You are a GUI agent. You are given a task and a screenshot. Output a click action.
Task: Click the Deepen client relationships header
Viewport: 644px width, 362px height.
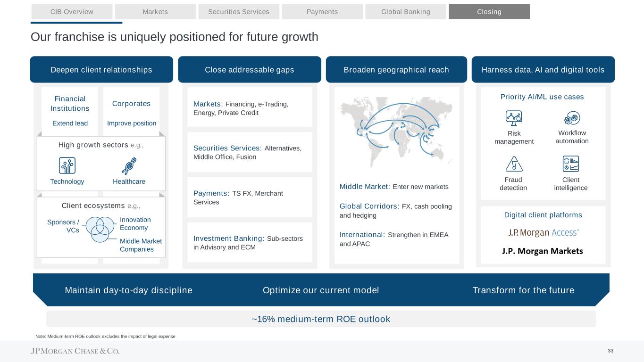101,70
